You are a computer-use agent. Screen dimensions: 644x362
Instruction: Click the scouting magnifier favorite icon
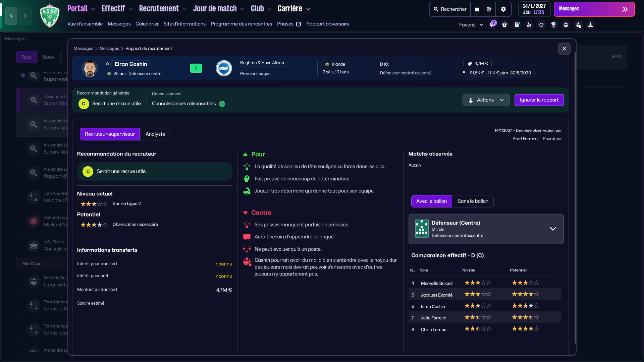point(529,25)
